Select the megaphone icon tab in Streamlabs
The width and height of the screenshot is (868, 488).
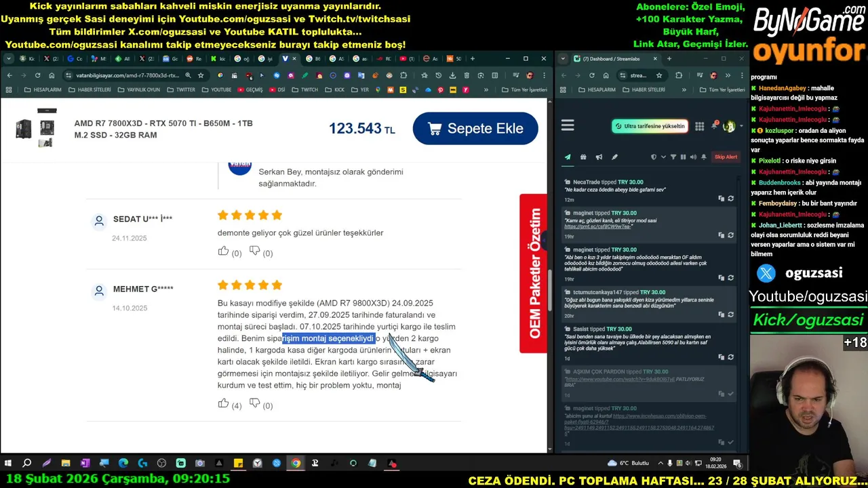pos(599,157)
